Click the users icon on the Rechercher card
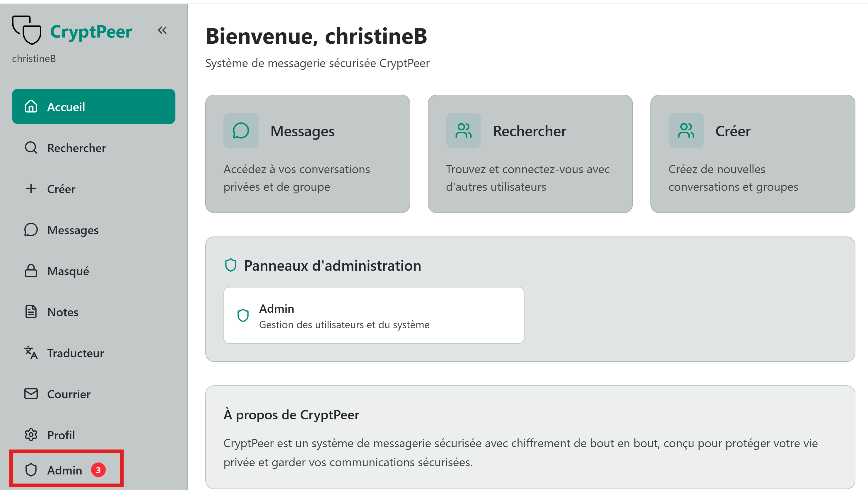Viewport: 868px width, 490px height. (x=463, y=130)
